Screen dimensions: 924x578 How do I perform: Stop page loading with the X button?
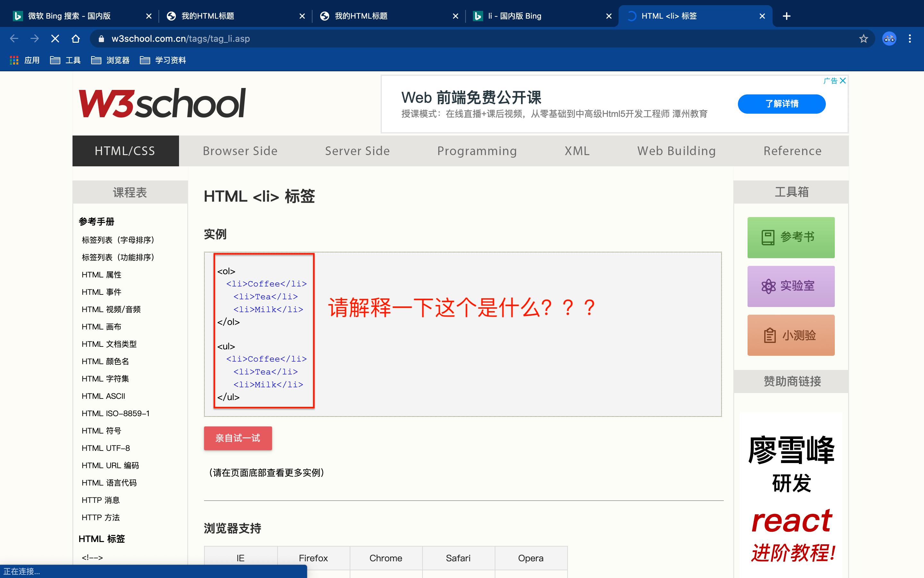[x=55, y=39]
